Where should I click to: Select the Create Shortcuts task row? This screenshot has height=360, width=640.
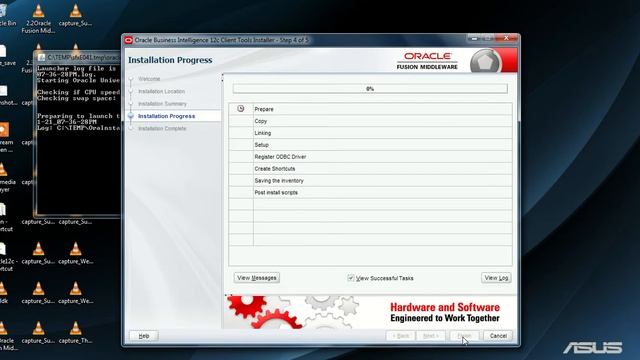(x=370, y=169)
